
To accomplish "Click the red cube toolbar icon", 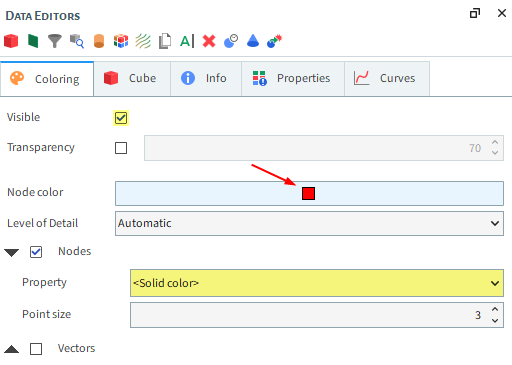I will tap(11, 41).
